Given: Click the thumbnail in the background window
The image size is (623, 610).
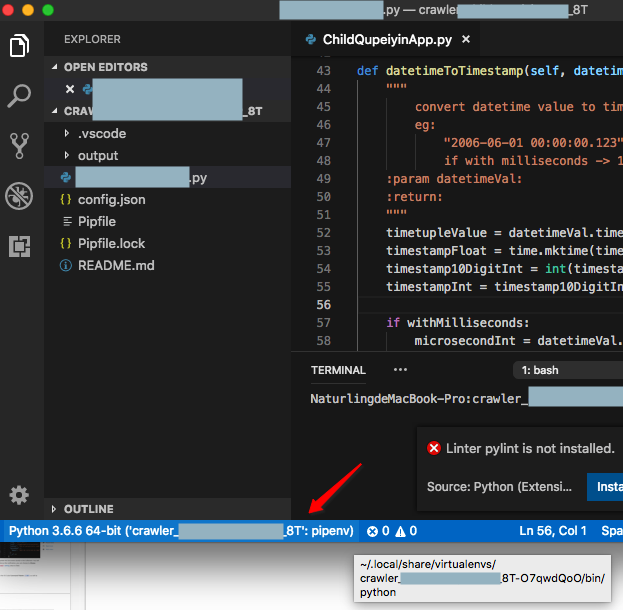Looking at the screenshot, I should pos(20,550).
